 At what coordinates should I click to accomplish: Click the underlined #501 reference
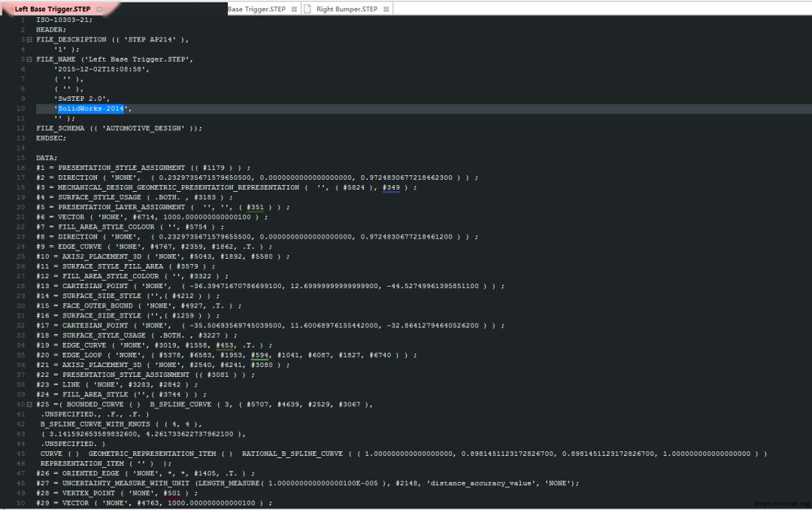click(x=172, y=493)
